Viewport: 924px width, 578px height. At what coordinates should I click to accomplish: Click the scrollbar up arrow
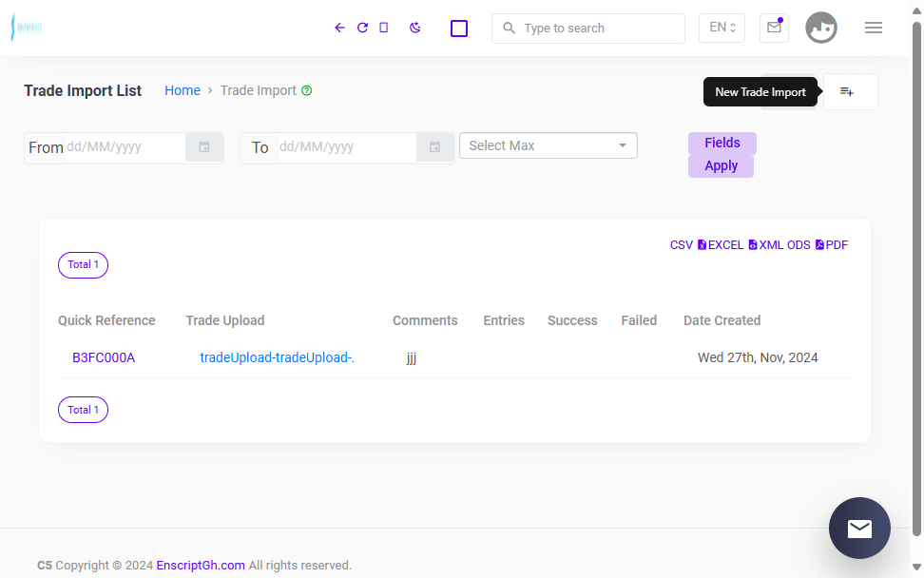click(917, 11)
